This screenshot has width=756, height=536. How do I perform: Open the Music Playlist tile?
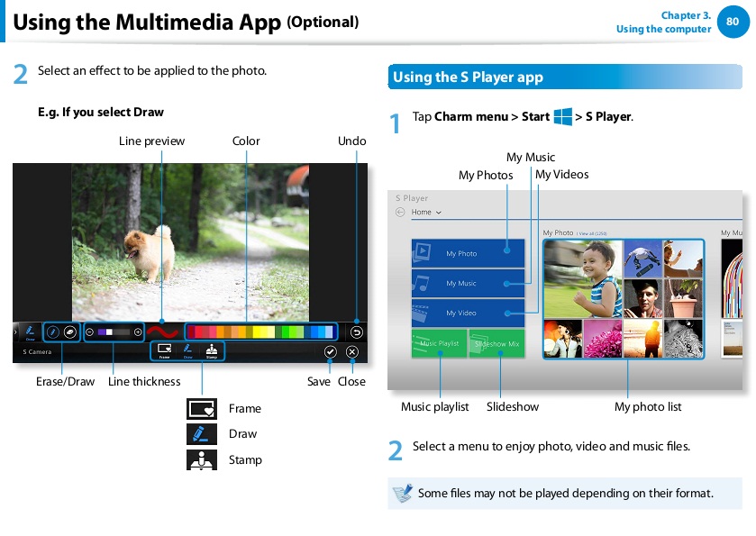(x=439, y=343)
